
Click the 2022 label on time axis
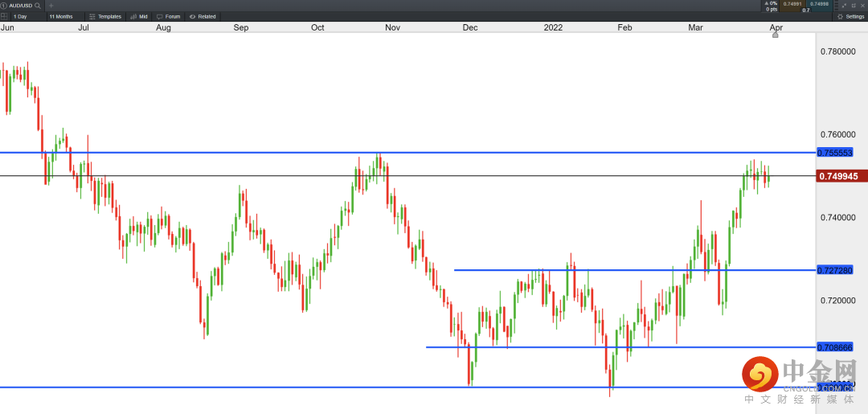coord(553,27)
